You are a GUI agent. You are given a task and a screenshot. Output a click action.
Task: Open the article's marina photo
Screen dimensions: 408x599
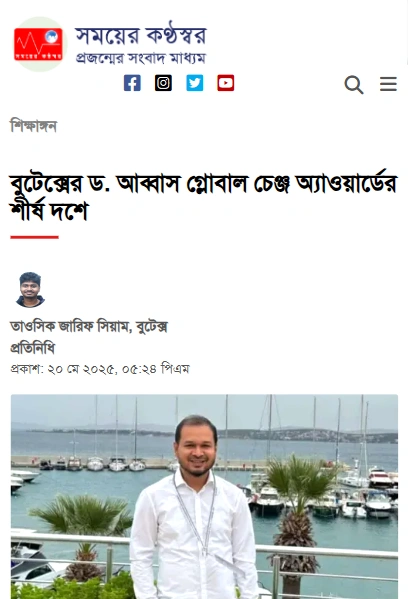click(x=204, y=497)
